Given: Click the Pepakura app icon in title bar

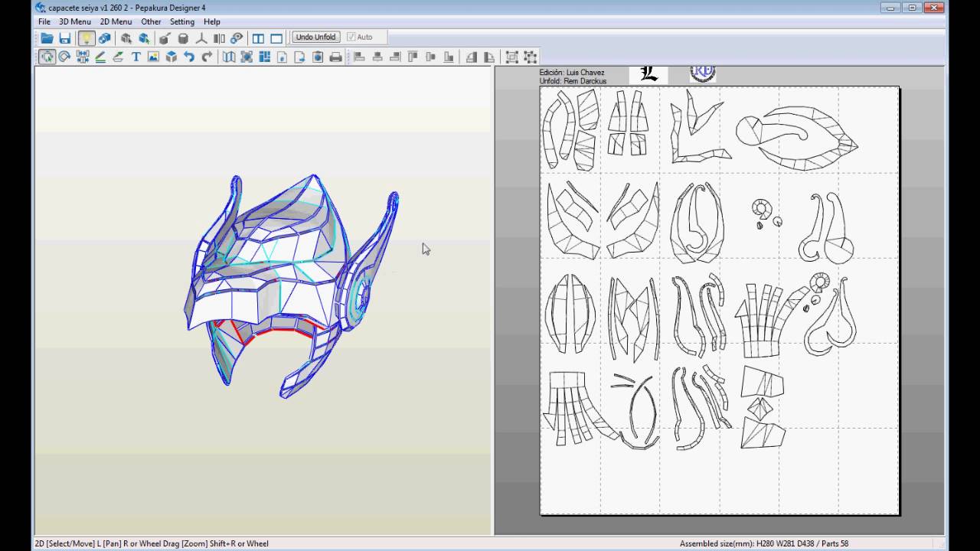Looking at the screenshot, I should 41,8.
